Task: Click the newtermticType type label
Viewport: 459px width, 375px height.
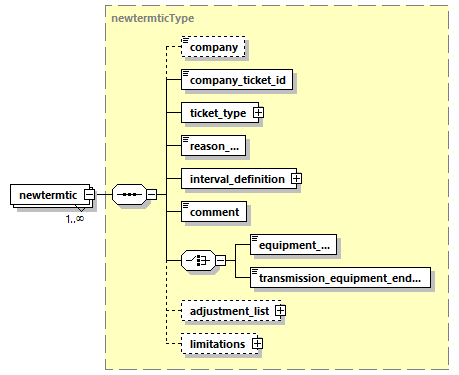Action: tap(153, 18)
